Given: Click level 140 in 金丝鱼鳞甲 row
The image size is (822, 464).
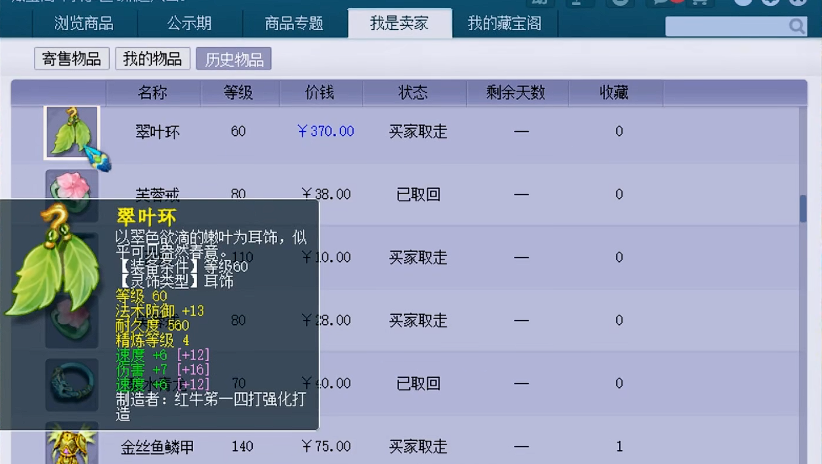Looking at the screenshot, I should [242, 447].
